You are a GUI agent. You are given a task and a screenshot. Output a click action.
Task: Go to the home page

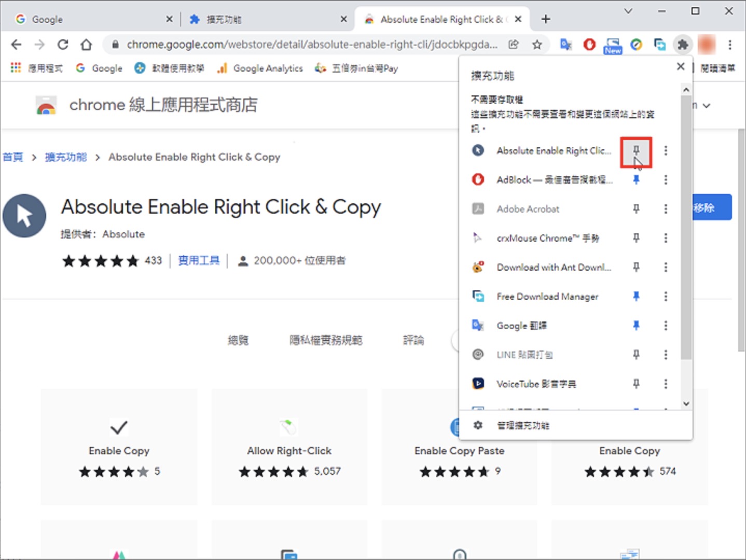click(x=86, y=45)
